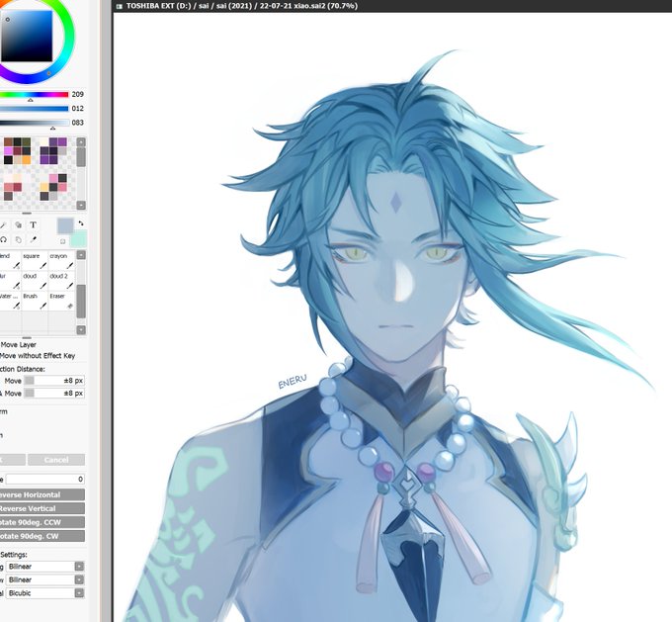
Task: Choose the crayon brush preset
Action: [x=61, y=261]
